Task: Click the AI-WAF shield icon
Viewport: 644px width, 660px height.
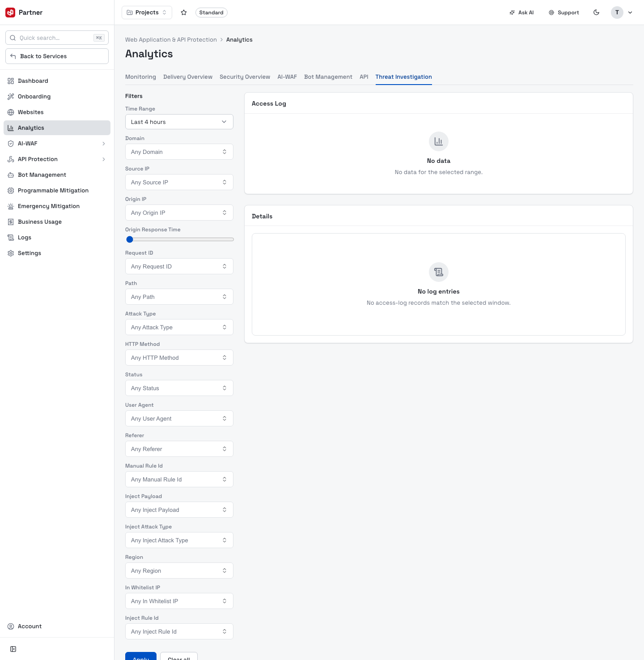Action: click(x=11, y=144)
